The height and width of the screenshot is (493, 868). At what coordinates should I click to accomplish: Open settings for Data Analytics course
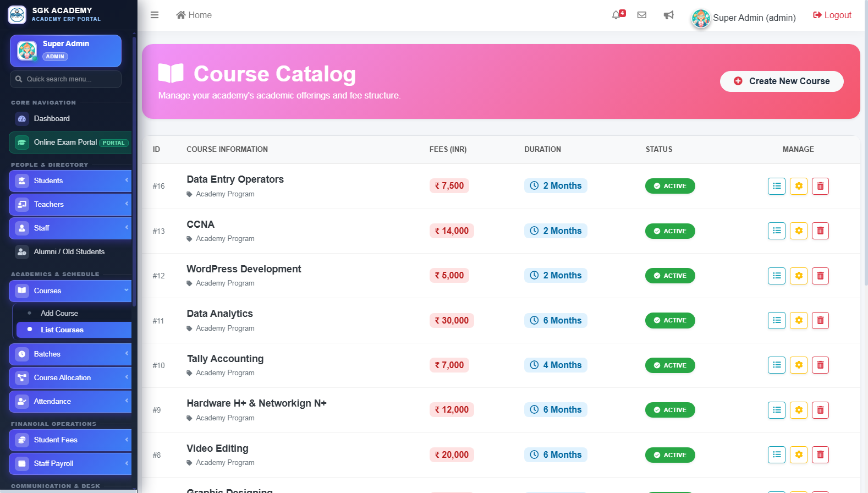coord(799,320)
